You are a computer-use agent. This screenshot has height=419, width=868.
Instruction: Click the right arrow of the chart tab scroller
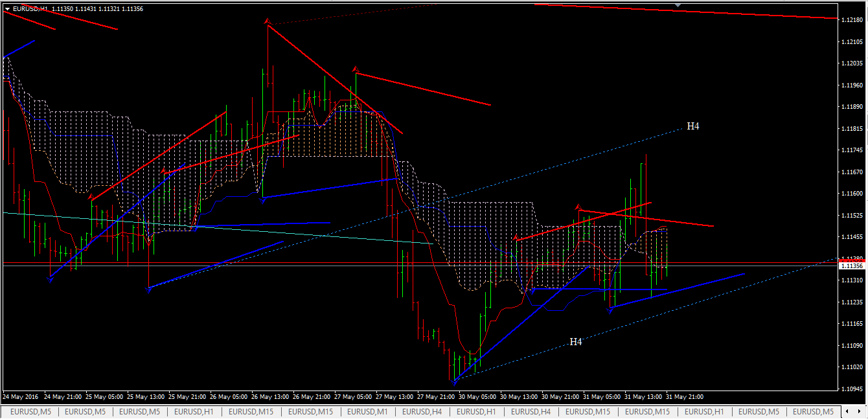click(x=860, y=412)
